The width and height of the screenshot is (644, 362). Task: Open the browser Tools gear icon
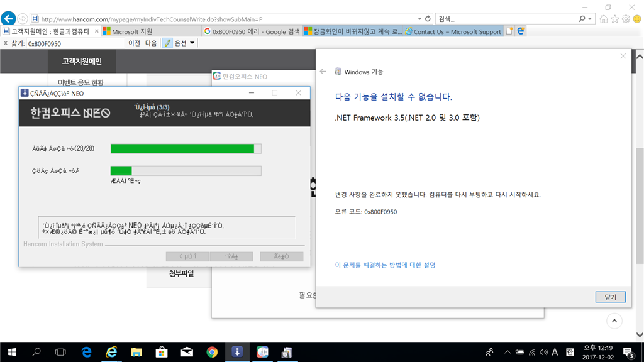[626, 19]
